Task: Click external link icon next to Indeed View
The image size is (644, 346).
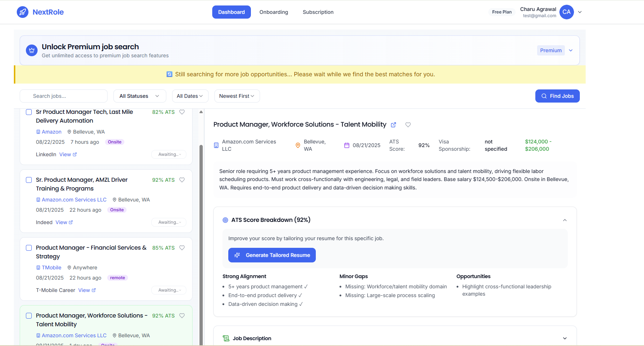Action: click(x=71, y=222)
